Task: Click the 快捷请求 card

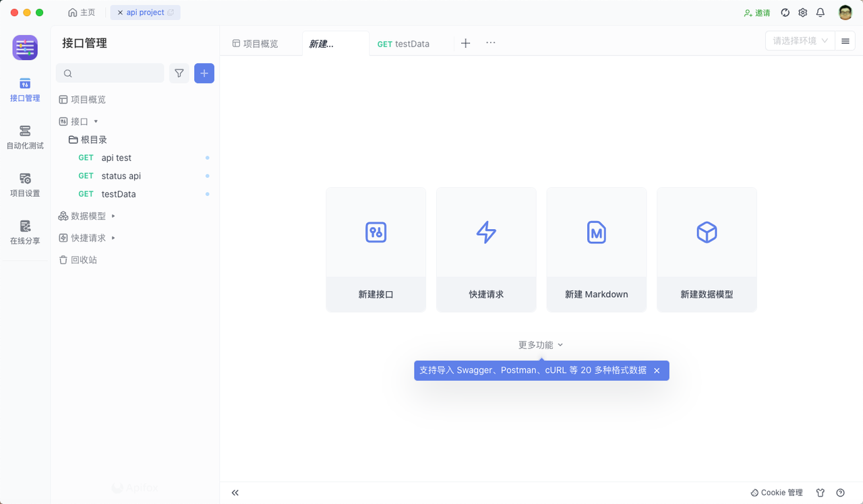Action: coord(486,250)
